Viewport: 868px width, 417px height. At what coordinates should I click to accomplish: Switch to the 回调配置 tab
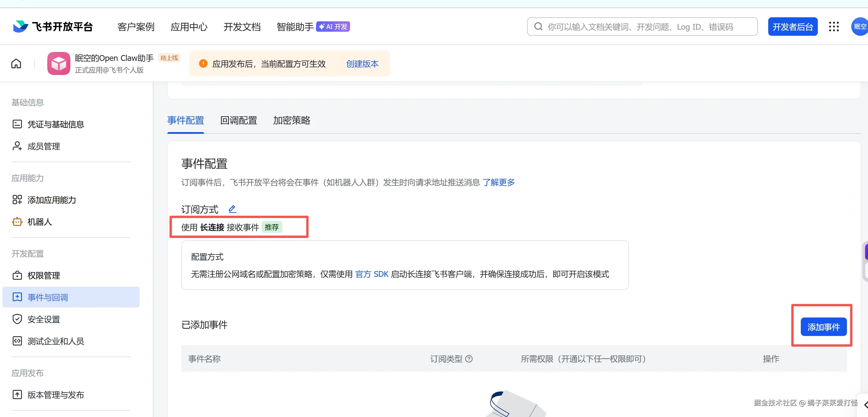(x=238, y=120)
